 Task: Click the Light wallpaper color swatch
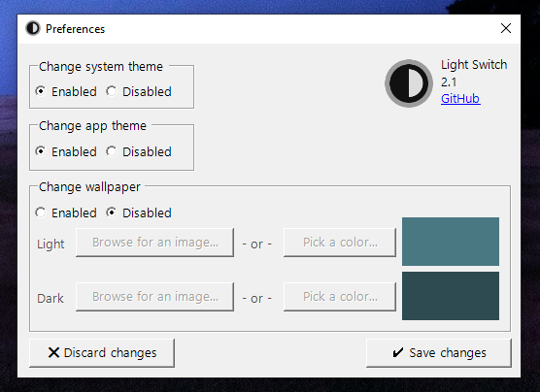coord(451,242)
